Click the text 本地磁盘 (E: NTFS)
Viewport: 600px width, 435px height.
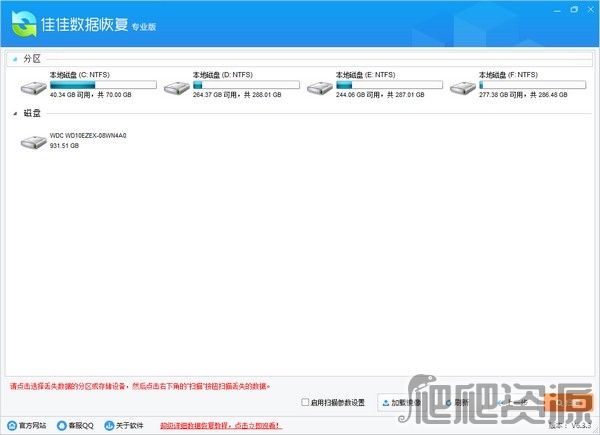pyautogui.click(x=365, y=75)
